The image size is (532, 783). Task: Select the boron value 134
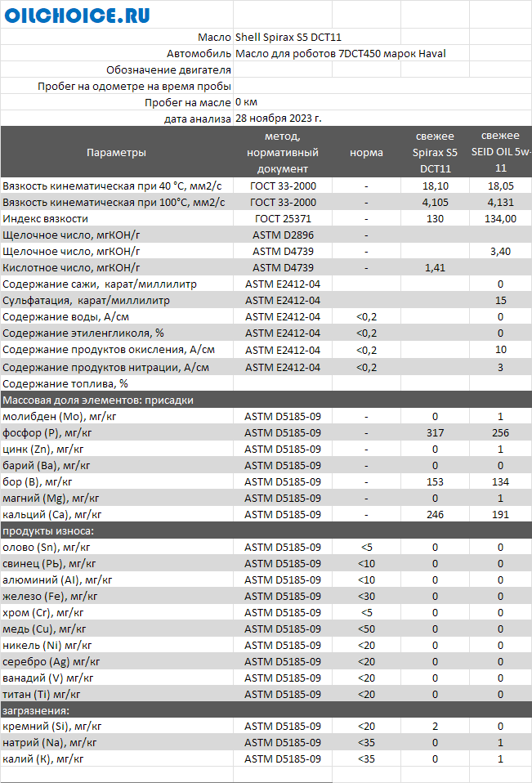tap(501, 482)
